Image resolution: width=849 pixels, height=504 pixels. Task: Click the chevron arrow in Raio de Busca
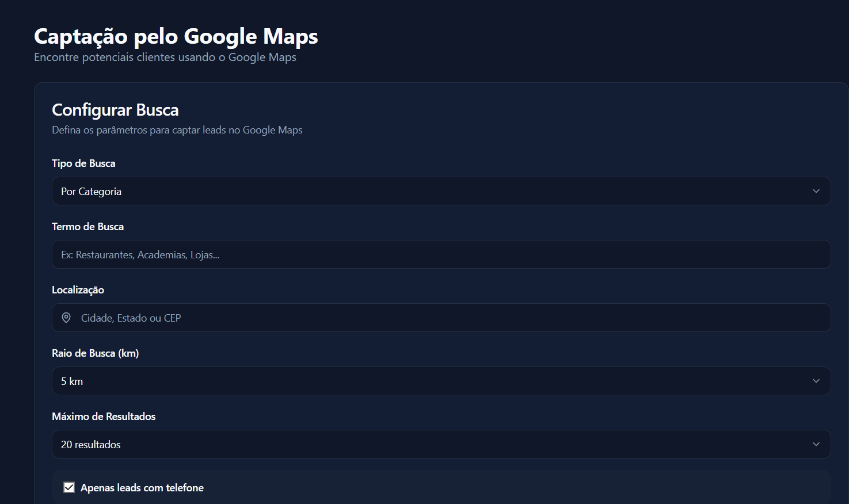coord(816,381)
